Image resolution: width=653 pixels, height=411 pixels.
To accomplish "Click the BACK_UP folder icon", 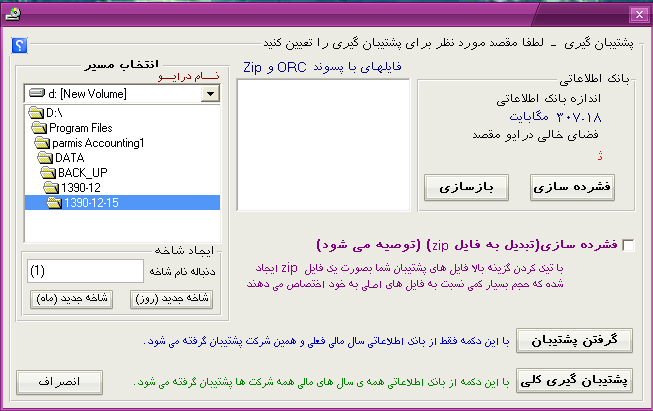I will click(x=48, y=172).
